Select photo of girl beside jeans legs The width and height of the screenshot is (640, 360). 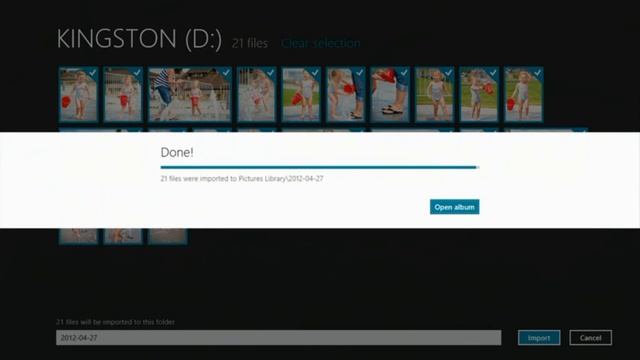[x=345, y=95]
